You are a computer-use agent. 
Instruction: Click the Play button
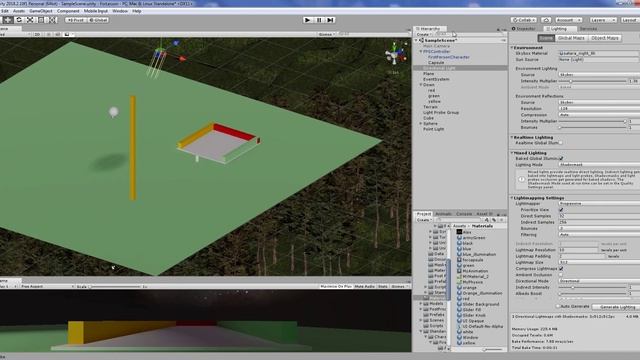coord(308,20)
